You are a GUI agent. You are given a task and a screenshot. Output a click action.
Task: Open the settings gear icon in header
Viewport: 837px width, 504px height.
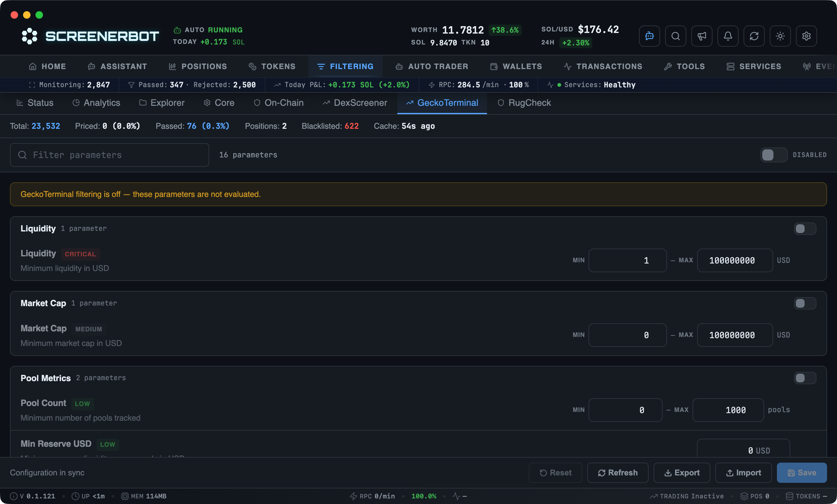coord(806,36)
